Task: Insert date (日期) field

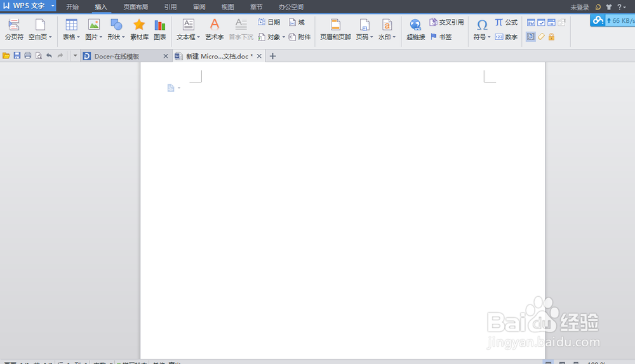Action: 269,22
